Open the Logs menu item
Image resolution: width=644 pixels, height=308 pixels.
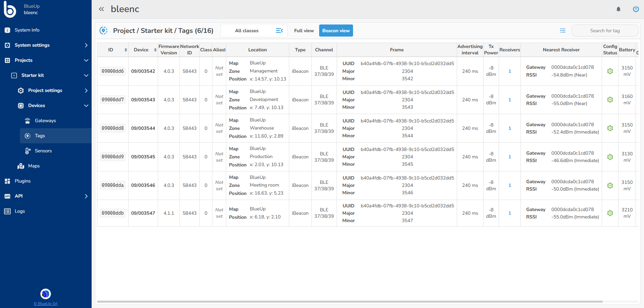20,211
